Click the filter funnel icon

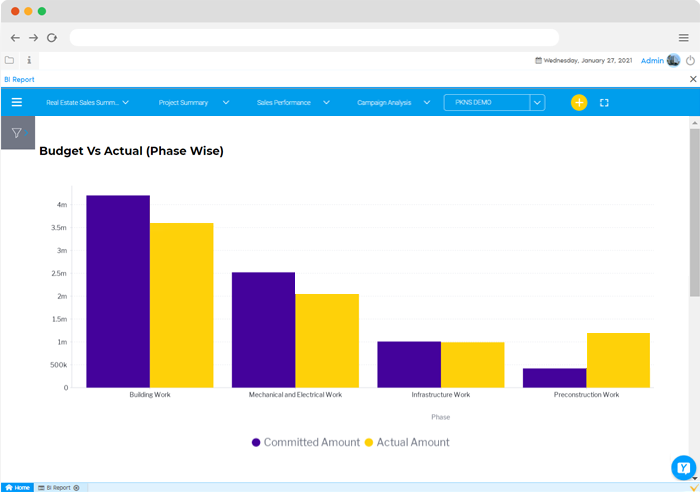(17, 132)
